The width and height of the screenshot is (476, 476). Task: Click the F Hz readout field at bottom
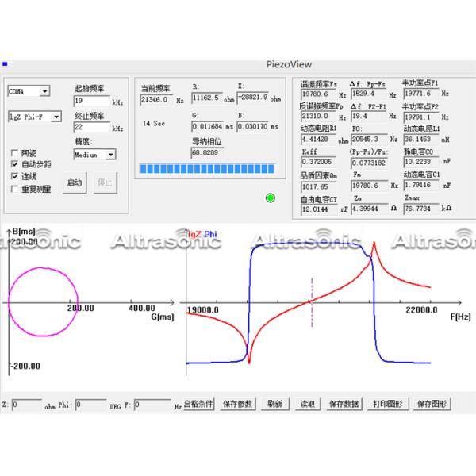(152, 405)
